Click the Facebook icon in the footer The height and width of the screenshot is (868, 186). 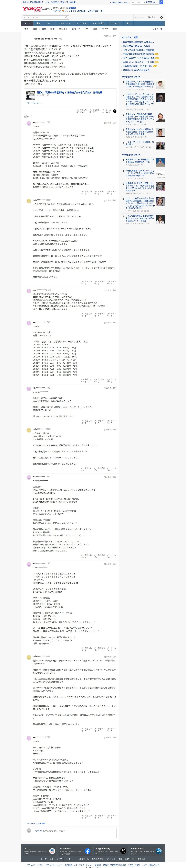[87, 851]
